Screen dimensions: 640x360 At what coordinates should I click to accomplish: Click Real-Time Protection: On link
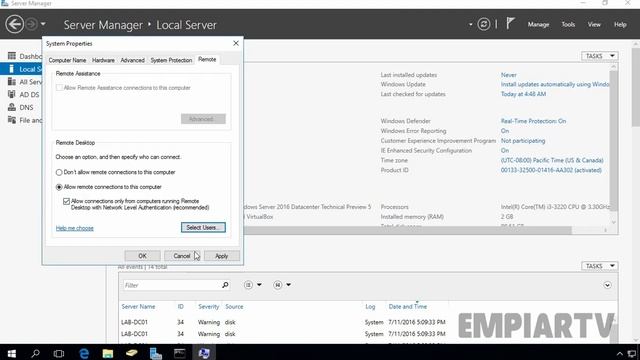533,121
